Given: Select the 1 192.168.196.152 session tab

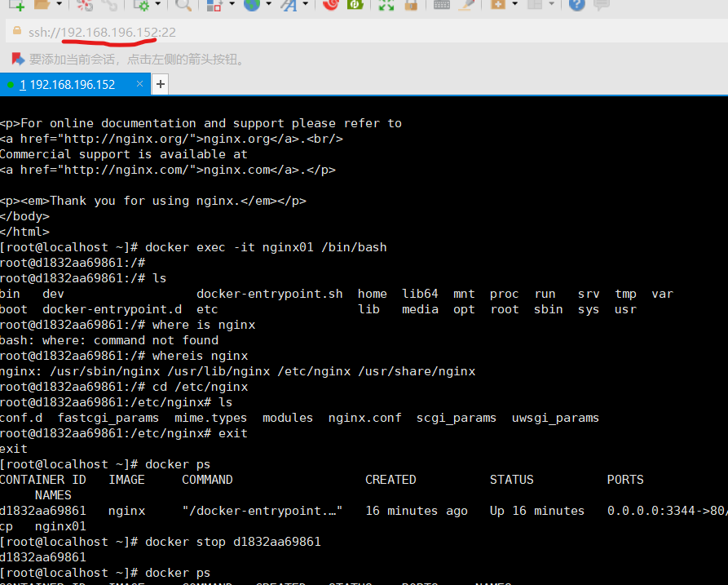Looking at the screenshot, I should (75, 85).
